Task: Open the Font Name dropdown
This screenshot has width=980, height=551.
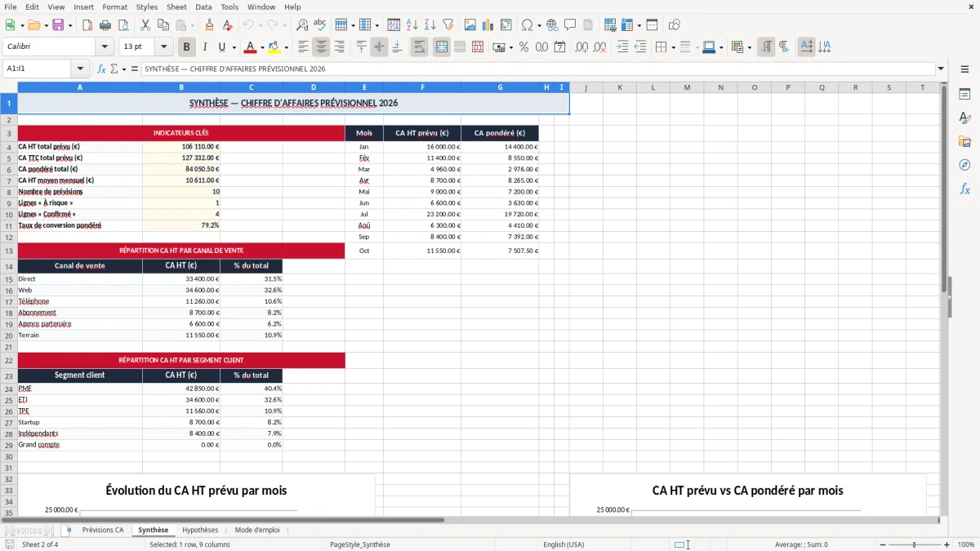Action: [x=104, y=47]
